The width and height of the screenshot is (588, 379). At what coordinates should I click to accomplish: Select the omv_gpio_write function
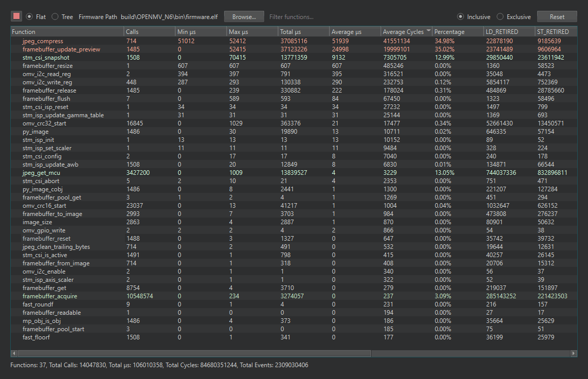294,230
